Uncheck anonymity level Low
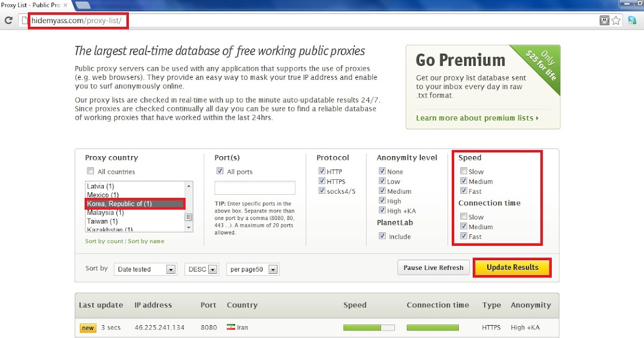Viewport: 644px width, 338px height. tap(382, 181)
